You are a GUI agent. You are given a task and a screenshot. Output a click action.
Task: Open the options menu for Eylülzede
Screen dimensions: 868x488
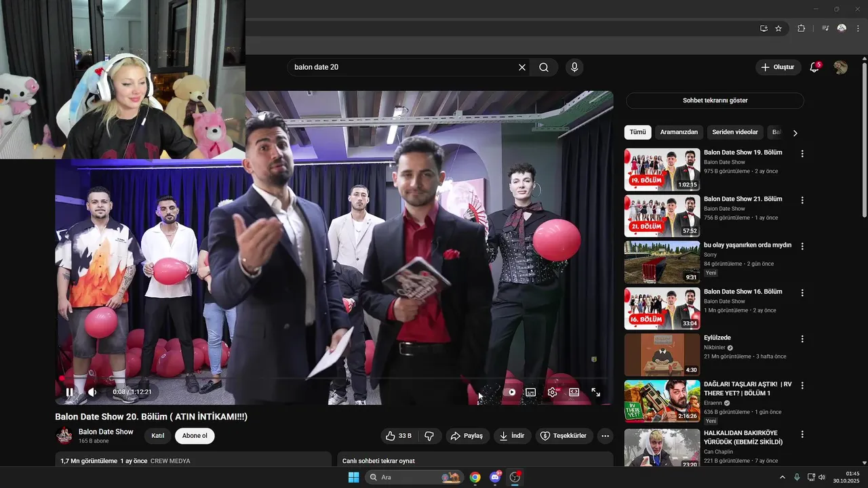(x=802, y=339)
